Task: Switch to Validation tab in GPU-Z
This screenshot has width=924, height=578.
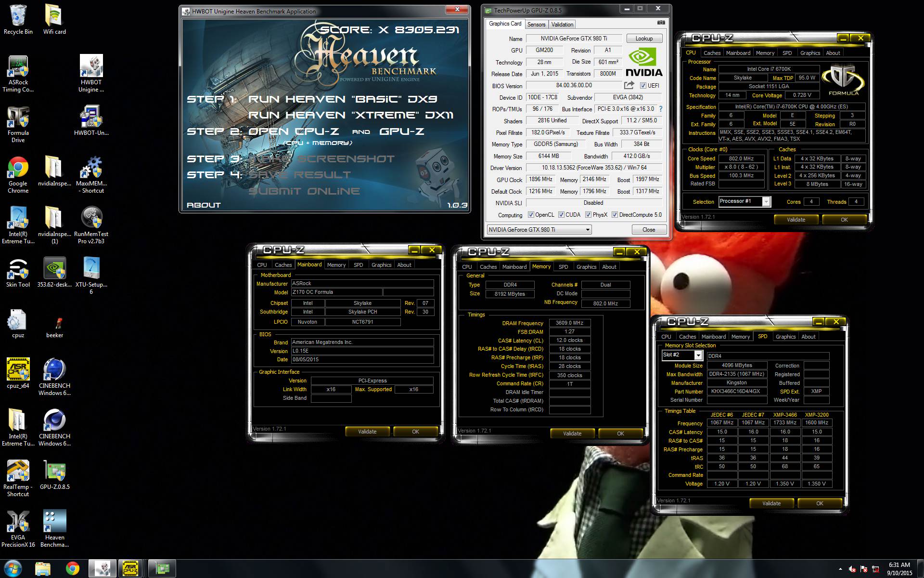Action: [562, 25]
